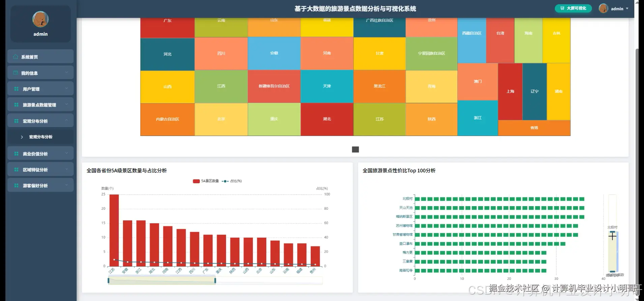Click the 天山天池 axis label
Screen dimensions: 644x301
(406, 208)
